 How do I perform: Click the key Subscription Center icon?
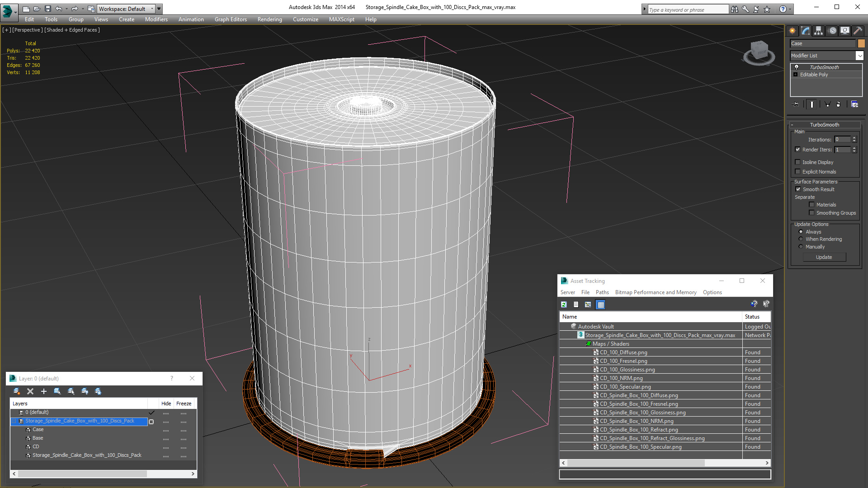(x=745, y=9)
